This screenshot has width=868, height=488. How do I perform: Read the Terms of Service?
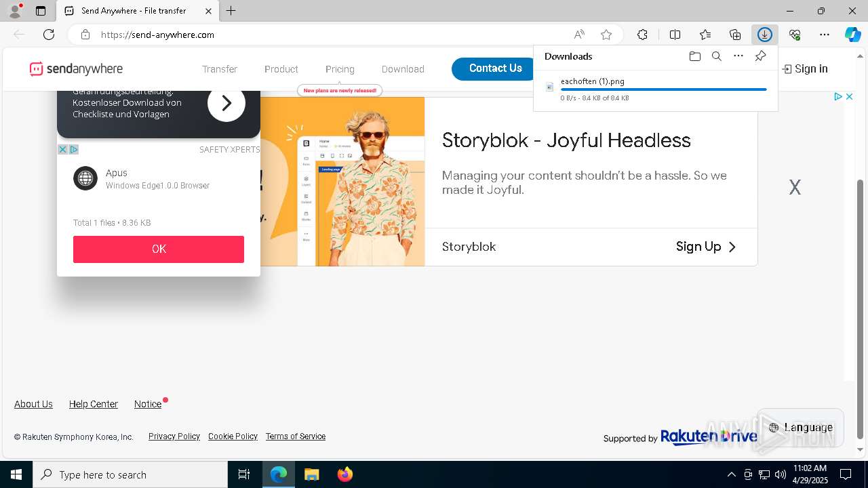click(296, 436)
